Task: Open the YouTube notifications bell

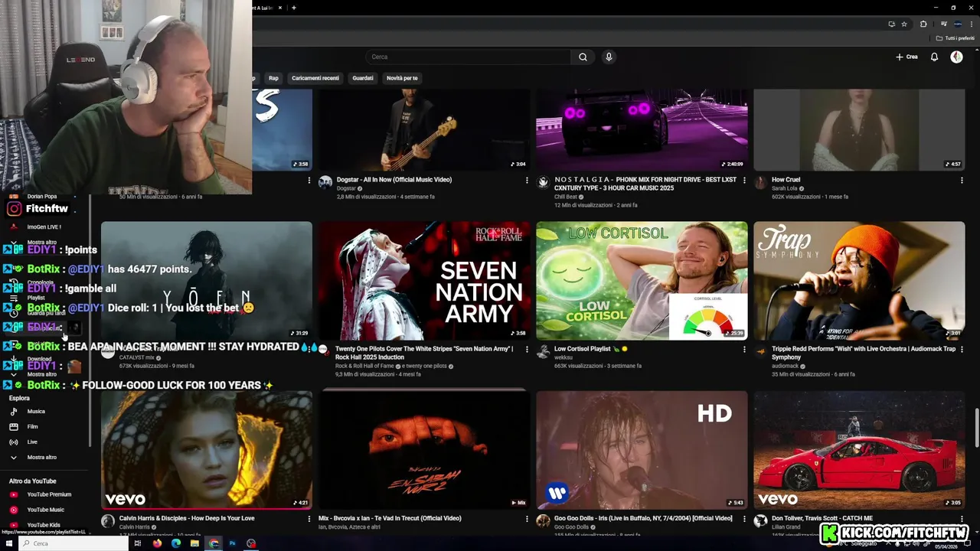Action: point(934,57)
